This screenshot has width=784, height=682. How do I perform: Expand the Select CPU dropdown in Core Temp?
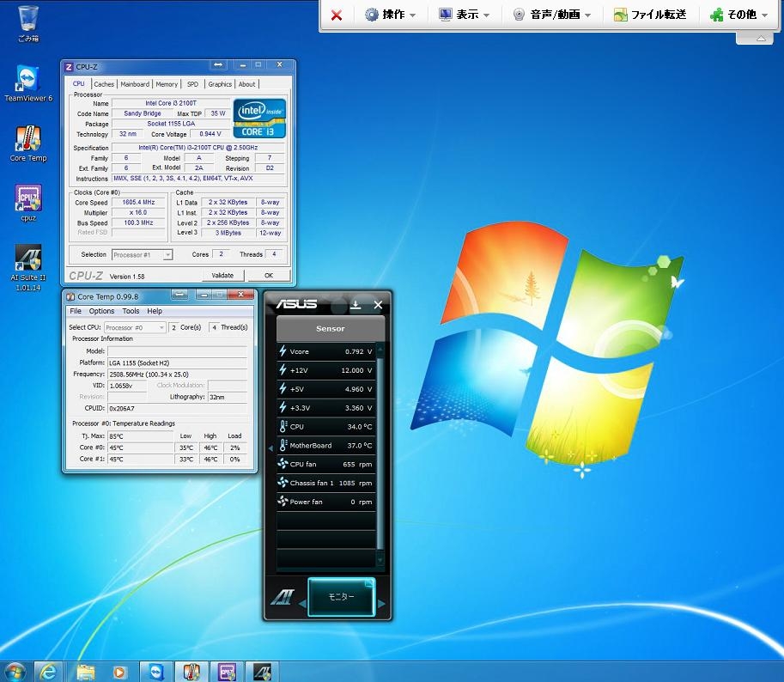(136, 327)
